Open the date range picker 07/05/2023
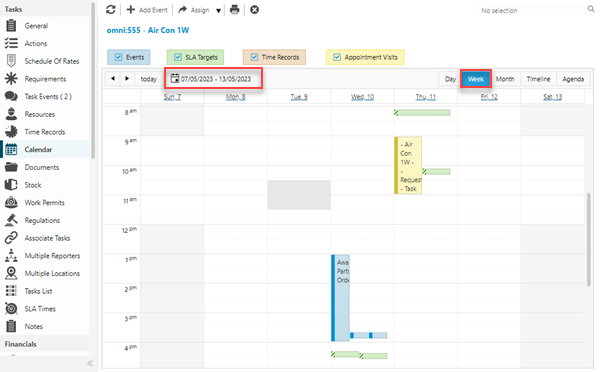The width and height of the screenshot is (600, 372). point(214,79)
